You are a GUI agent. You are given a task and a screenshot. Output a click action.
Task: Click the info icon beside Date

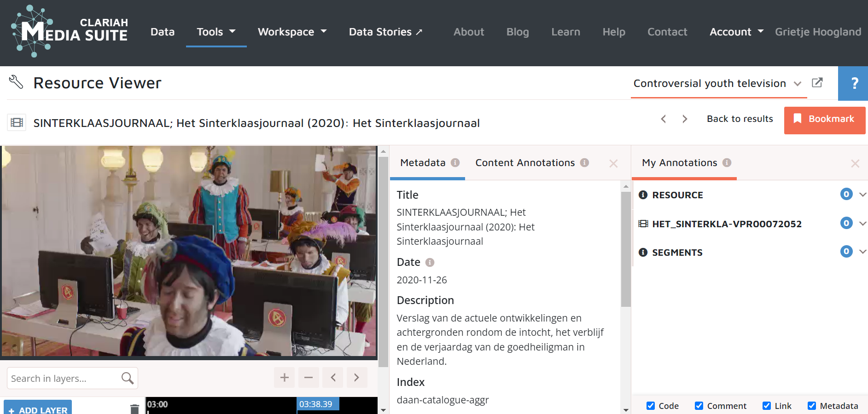point(430,263)
